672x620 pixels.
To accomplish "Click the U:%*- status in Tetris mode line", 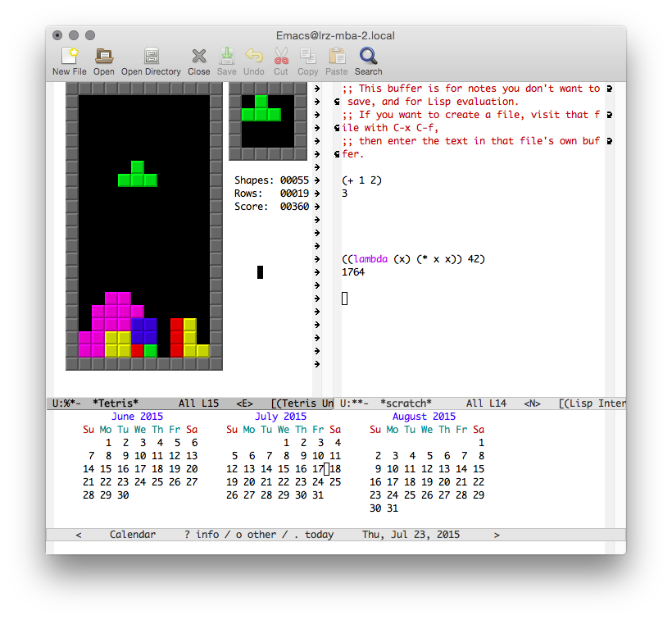I will [x=66, y=403].
